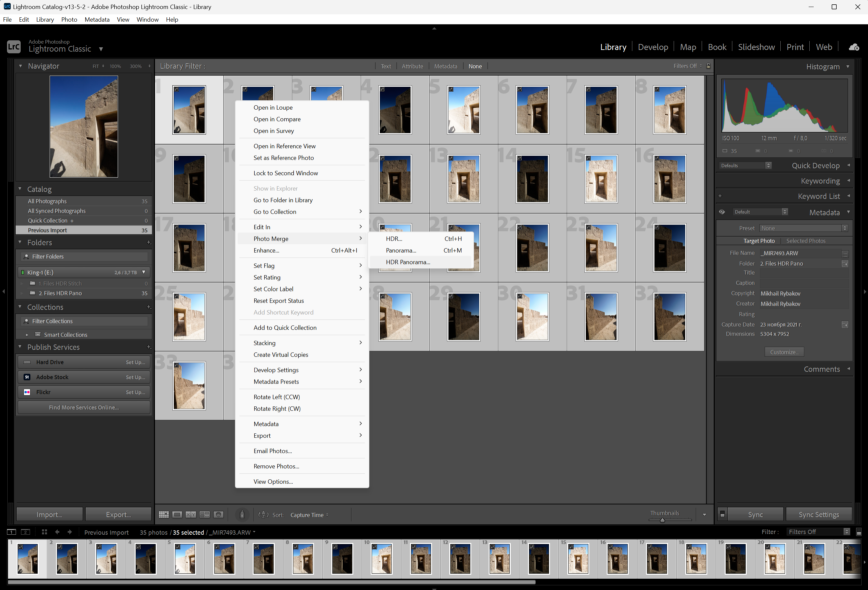Click the Sync Settings button
This screenshot has height=590, width=868.
(x=818, y=514)
